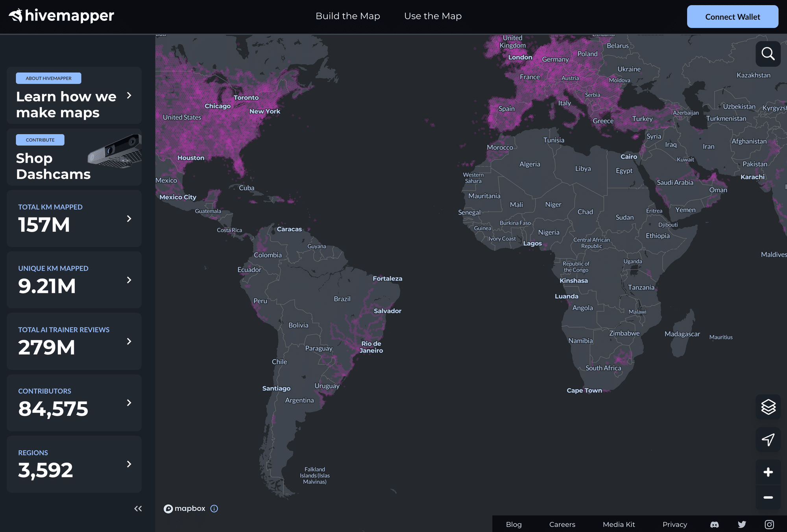This screenshot has height=532, width=787.
Task: Click the Caracas map label
Action: (x=290, y=229)
